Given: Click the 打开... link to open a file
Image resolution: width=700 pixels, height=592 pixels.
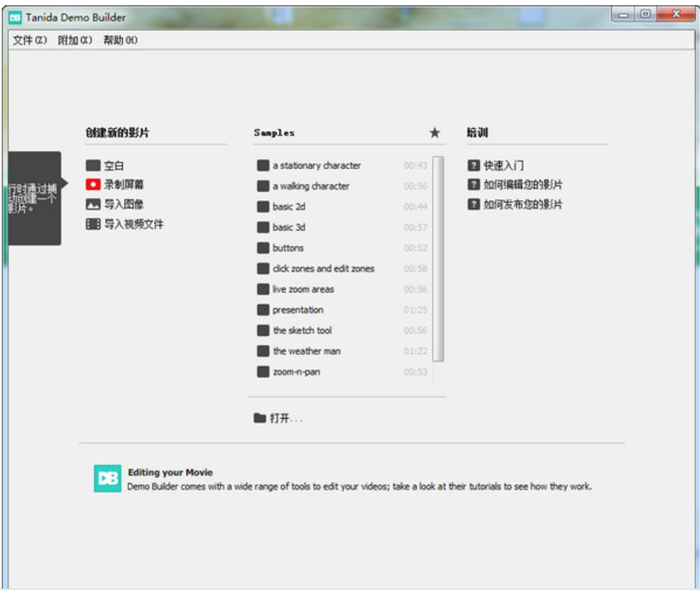Looking at the screenshot, I should 286,418.
